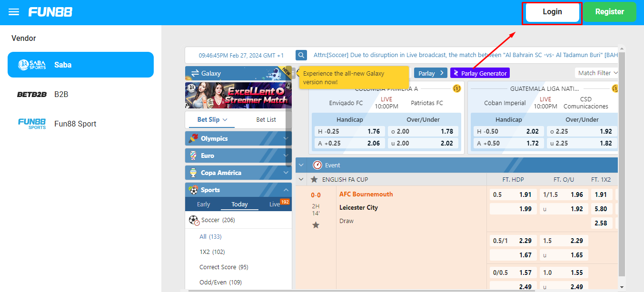Viewport: 644px width, 292px height.
Task: Expand the Copa América section
Action: coord(238,173)
